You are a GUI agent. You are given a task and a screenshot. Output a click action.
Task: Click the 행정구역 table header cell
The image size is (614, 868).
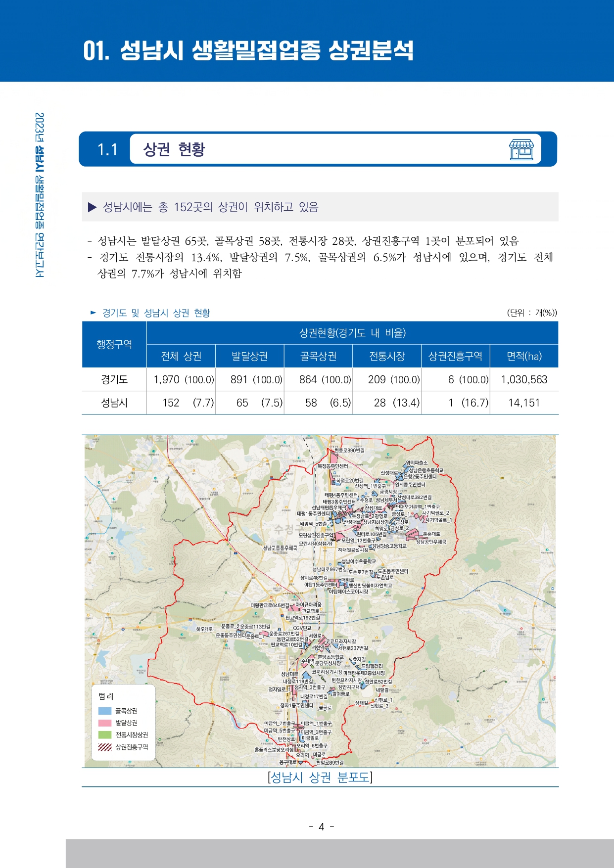[x=114, y=344]
